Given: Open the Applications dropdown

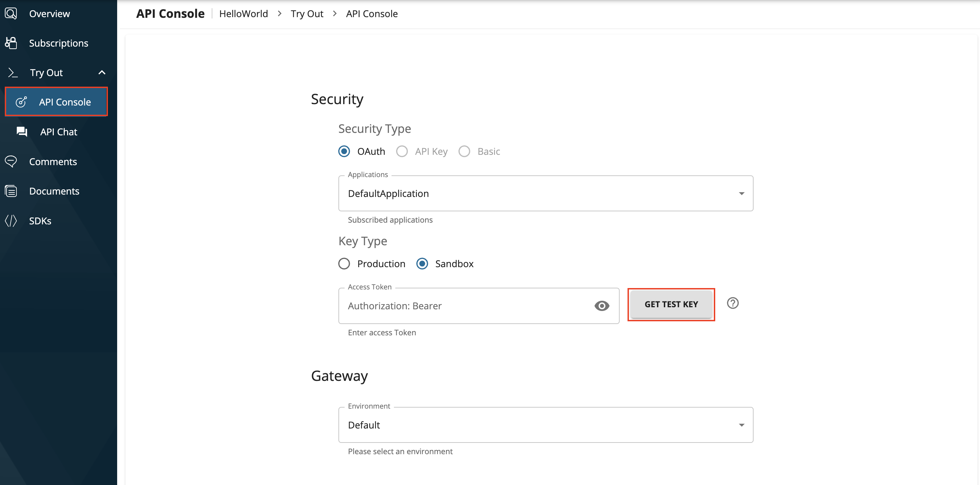Looking at the screenshot, I should coord(545,194).
